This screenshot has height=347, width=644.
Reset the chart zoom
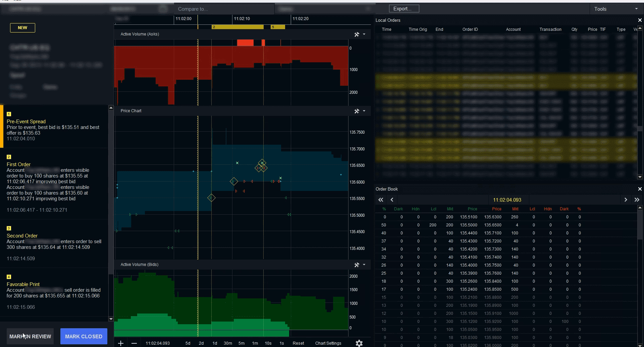tap(298, 343)
